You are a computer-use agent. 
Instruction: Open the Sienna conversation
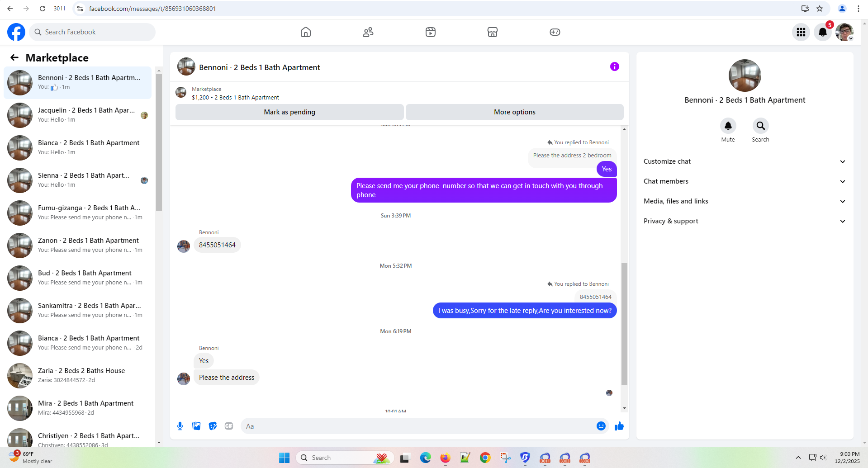coord(78,180)
